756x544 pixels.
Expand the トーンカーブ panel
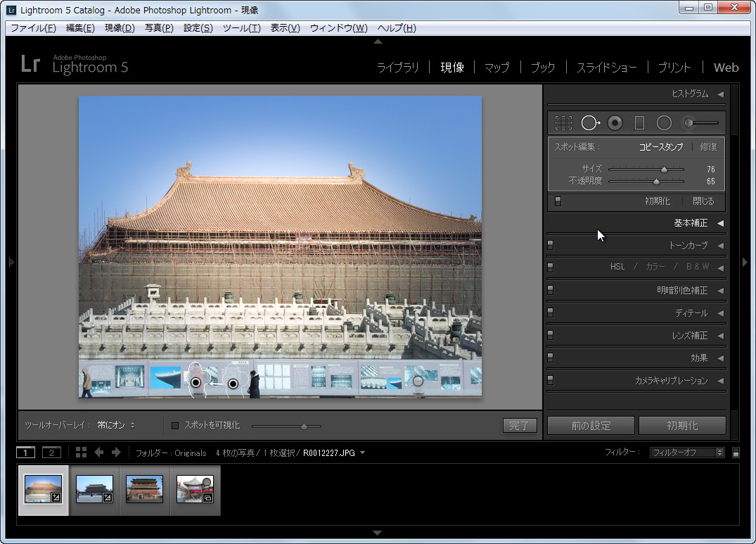tap(720, 246)
